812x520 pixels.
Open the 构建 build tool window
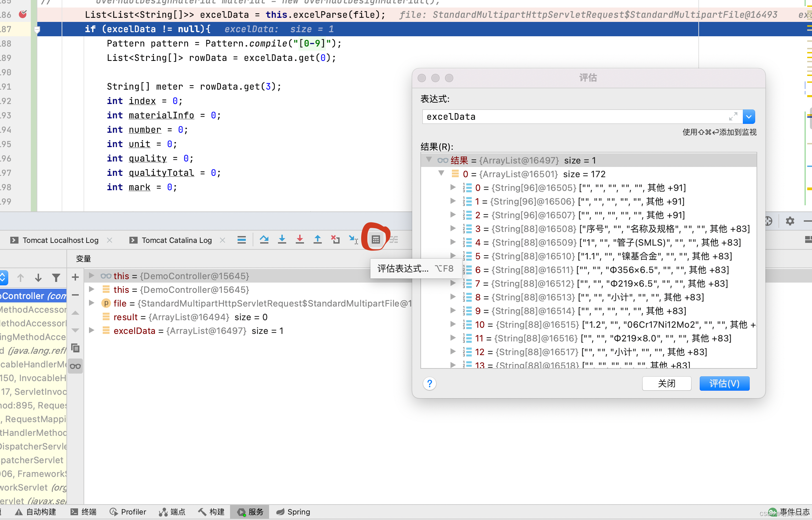click(x=211, y=512)
